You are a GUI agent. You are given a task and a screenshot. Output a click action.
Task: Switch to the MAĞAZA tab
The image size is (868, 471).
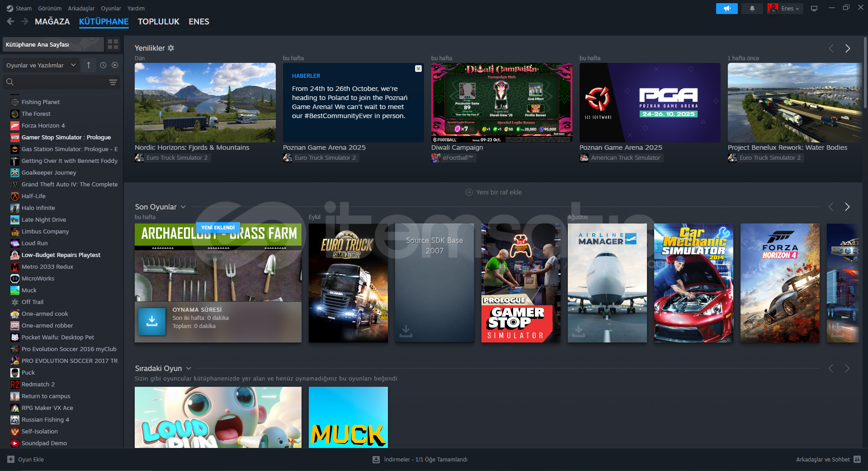pyautogui.click(x=52, y=21)
